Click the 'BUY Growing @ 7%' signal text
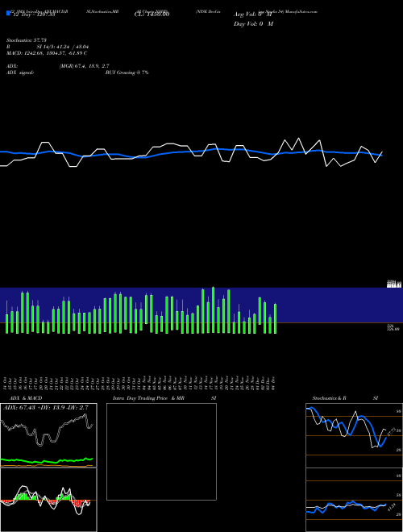Screen dimensions: 403x532 (x=127, y=73)
